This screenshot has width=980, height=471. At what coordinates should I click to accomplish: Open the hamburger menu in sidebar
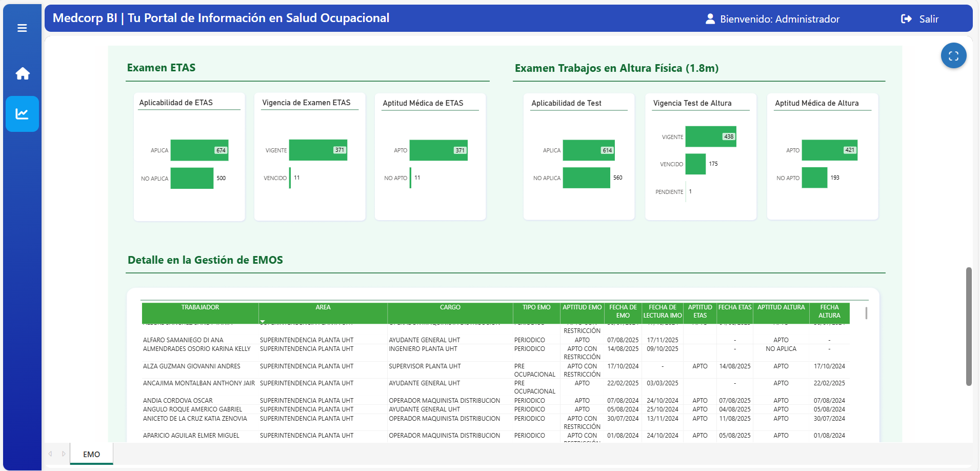tap(22, 28)
